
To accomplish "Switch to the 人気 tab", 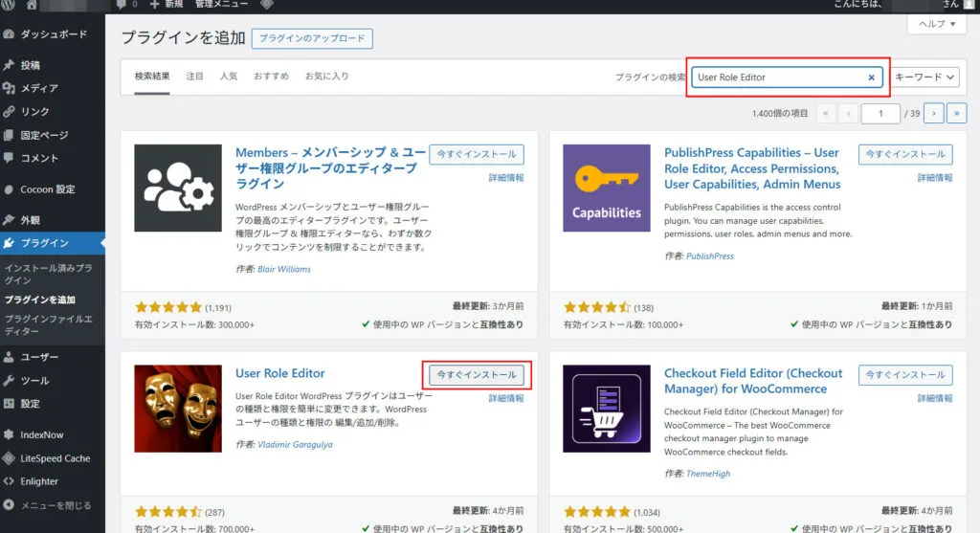I will click(229, 76).
